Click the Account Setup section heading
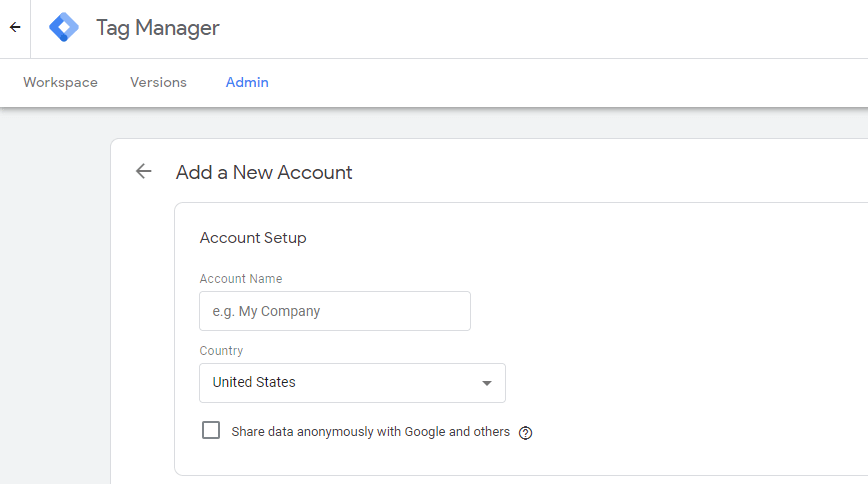The width and height of the screenshot is (868, 484). click(253, 238)
